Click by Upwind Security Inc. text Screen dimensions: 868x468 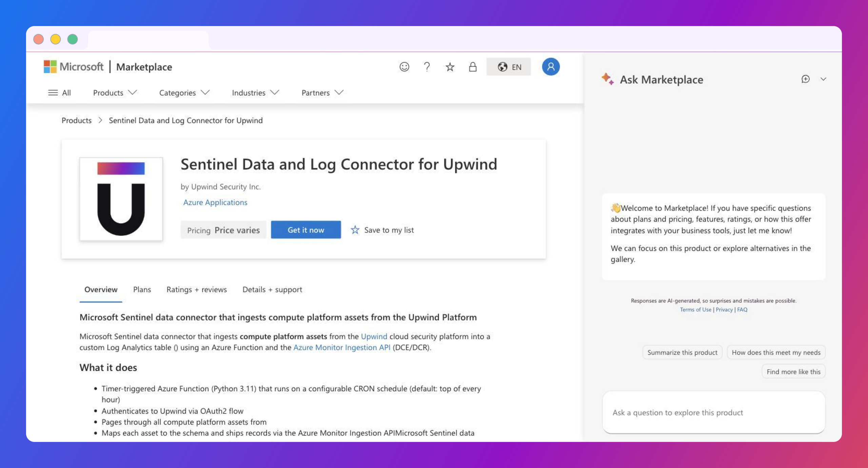[x=220, y=187]
